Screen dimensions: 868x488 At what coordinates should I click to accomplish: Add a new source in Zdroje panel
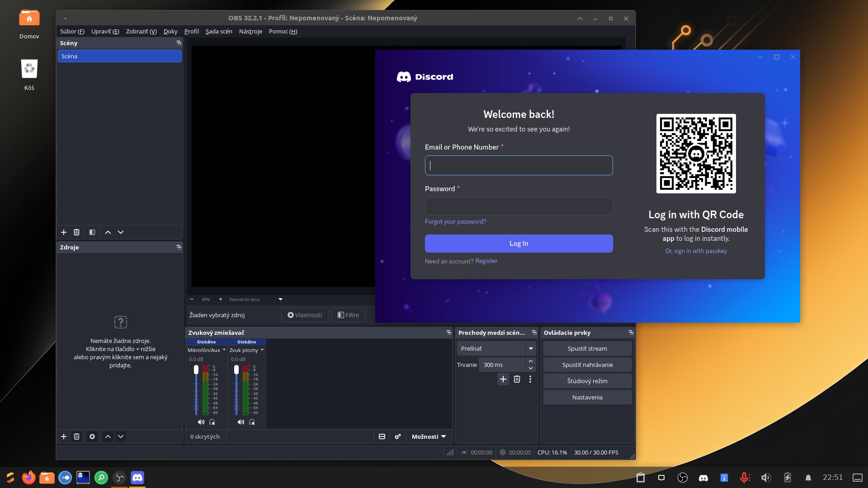(64, 436)
